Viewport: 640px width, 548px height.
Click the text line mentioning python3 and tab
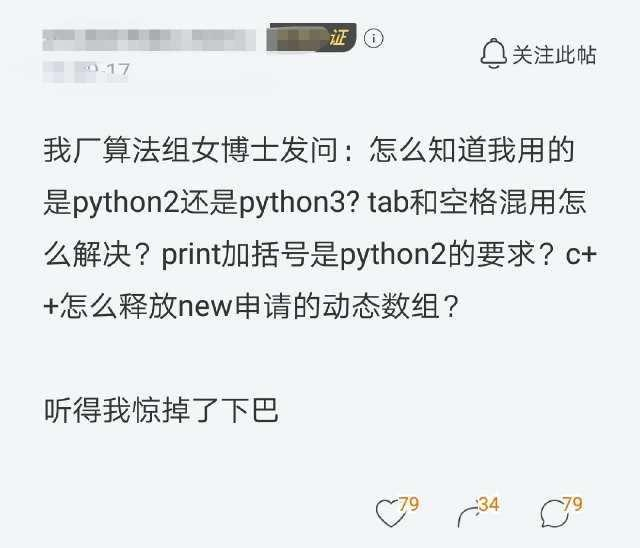coord(315,203)
